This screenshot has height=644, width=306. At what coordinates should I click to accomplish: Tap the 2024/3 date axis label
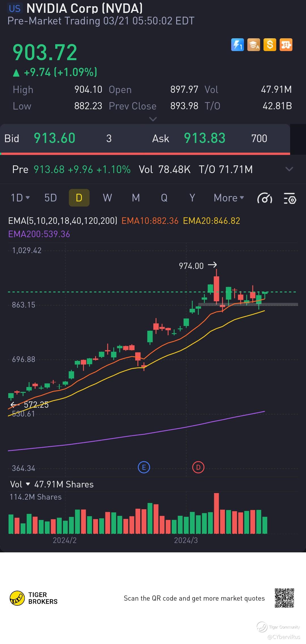(x=186, y=540)
